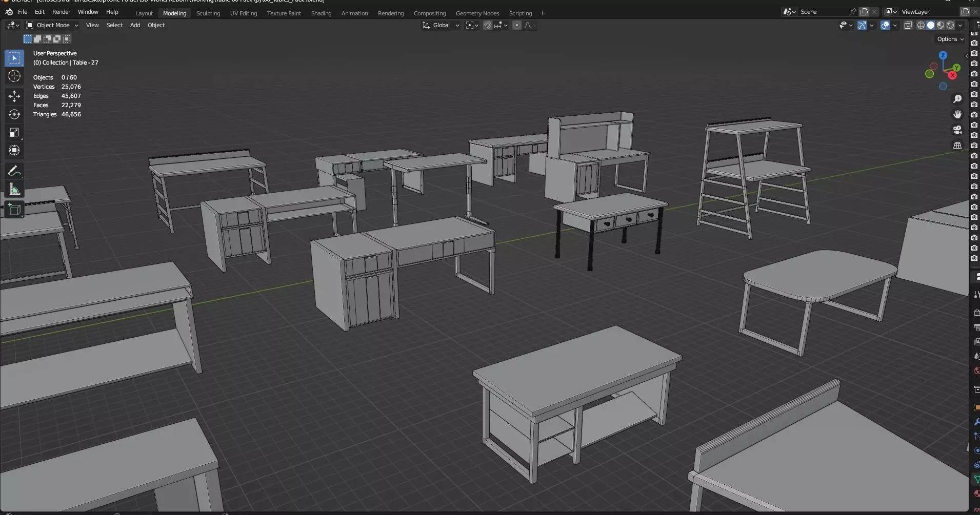The width and height of the screenshot is (980, 515).
Task: Open the editor type dropdown
Action: [x=13, y=25]
